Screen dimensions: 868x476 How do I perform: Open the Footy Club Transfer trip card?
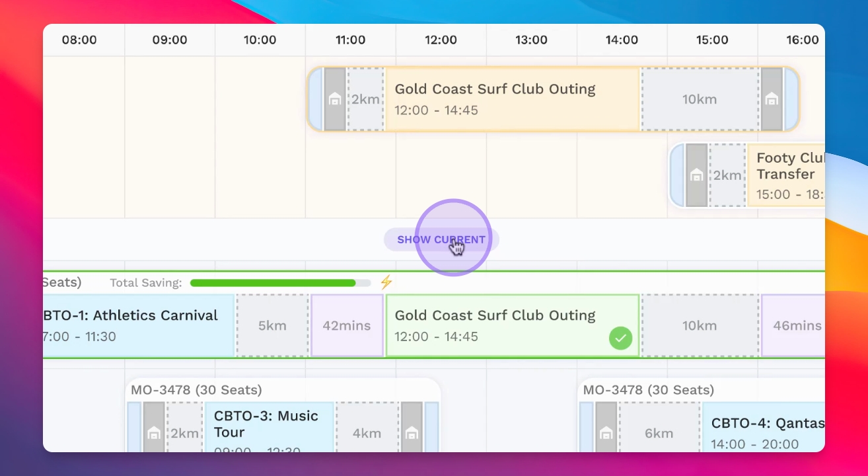pos(786,175)
